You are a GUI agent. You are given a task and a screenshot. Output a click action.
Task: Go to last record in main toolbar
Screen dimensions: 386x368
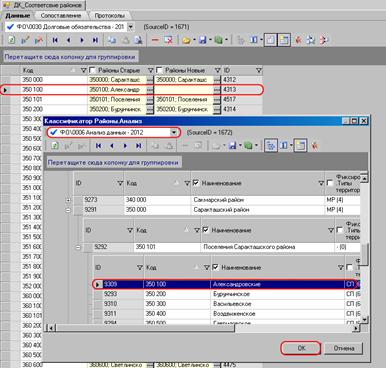[95, 40]
